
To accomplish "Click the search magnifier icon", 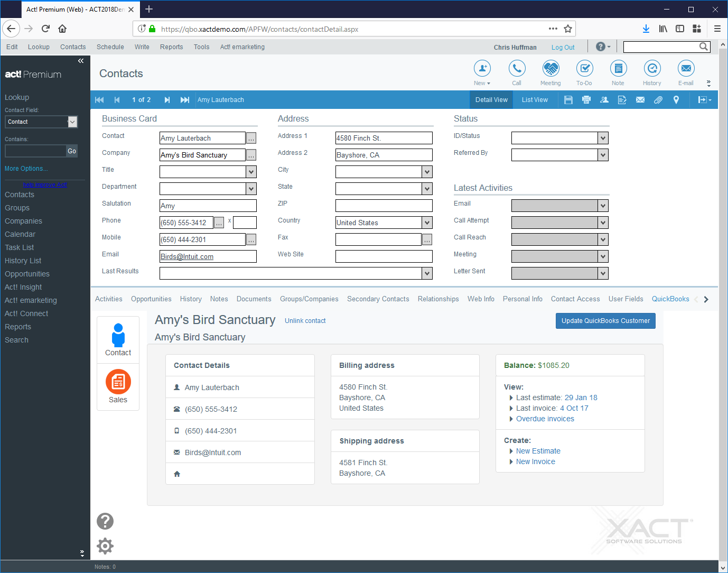I will point(704,47).
